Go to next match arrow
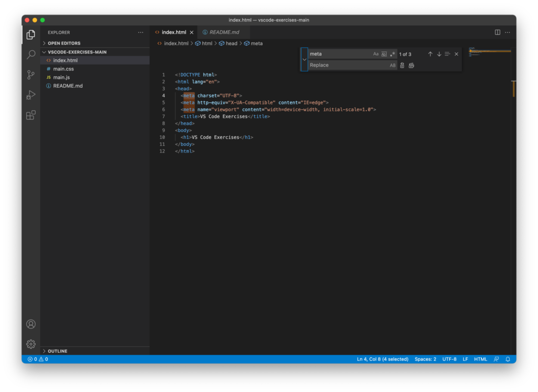538x392 pixels. (x=439, y=54)
